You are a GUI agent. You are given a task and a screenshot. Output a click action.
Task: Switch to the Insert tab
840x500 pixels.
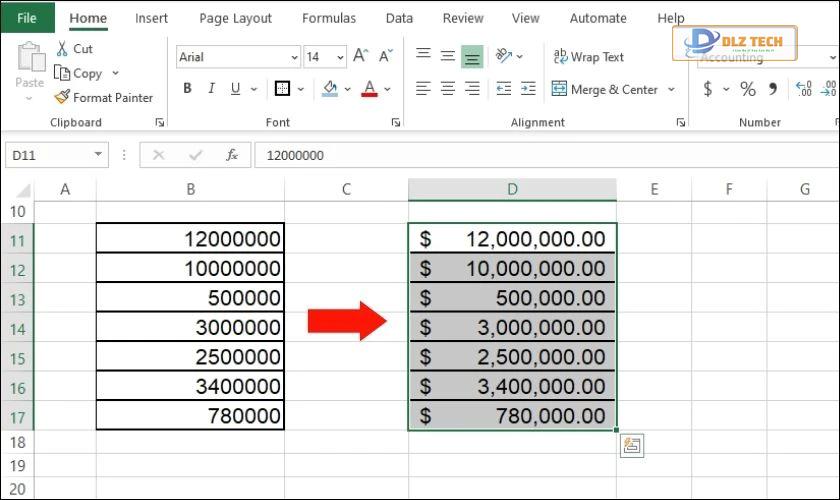tap(151, 18)
